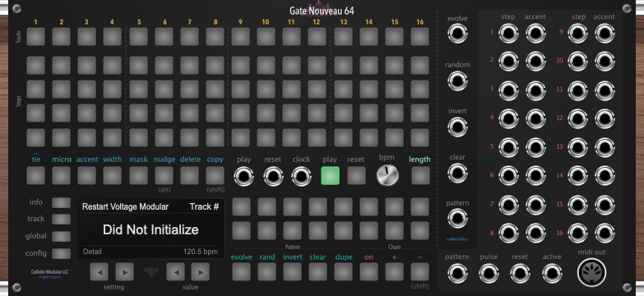Click track 1 accent output jack

pyautogui.click(x=535, y=34)
